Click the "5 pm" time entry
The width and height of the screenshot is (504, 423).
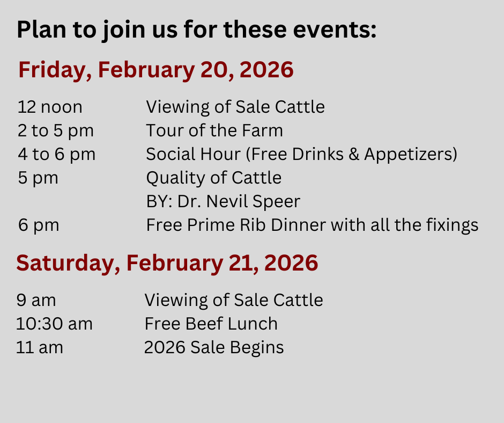click(38, 178)
